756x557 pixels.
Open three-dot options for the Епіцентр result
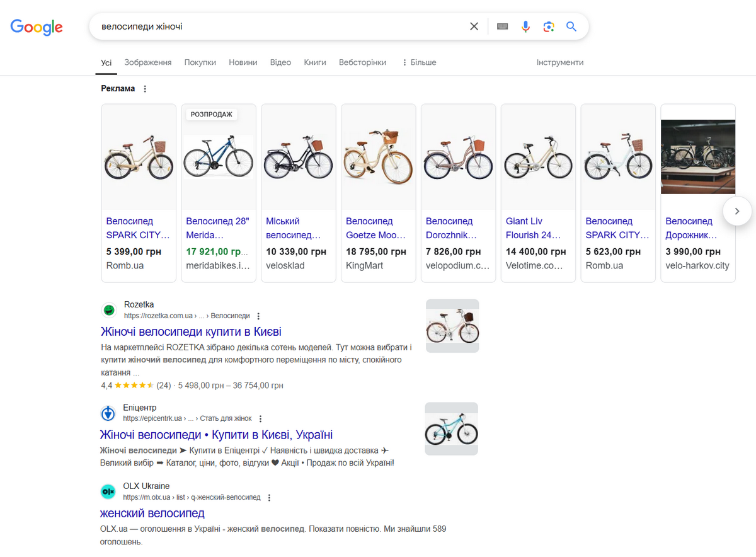point(260,418)
